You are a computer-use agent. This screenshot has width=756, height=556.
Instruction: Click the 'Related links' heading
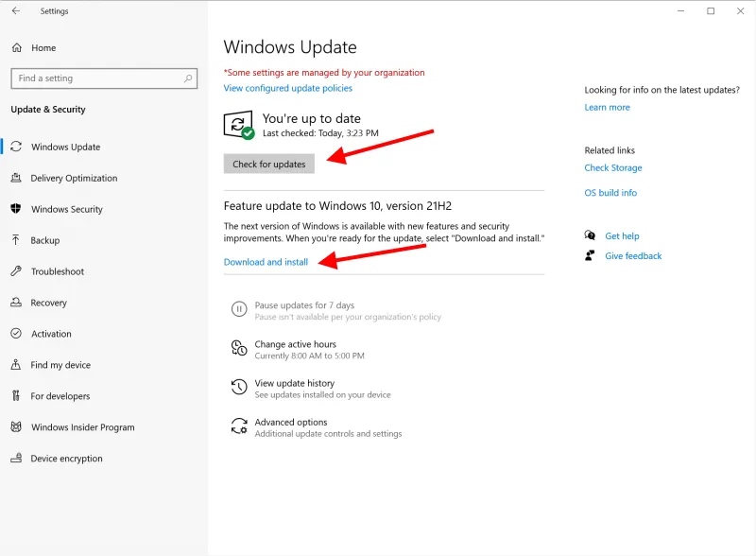click(x=610, y=150)
